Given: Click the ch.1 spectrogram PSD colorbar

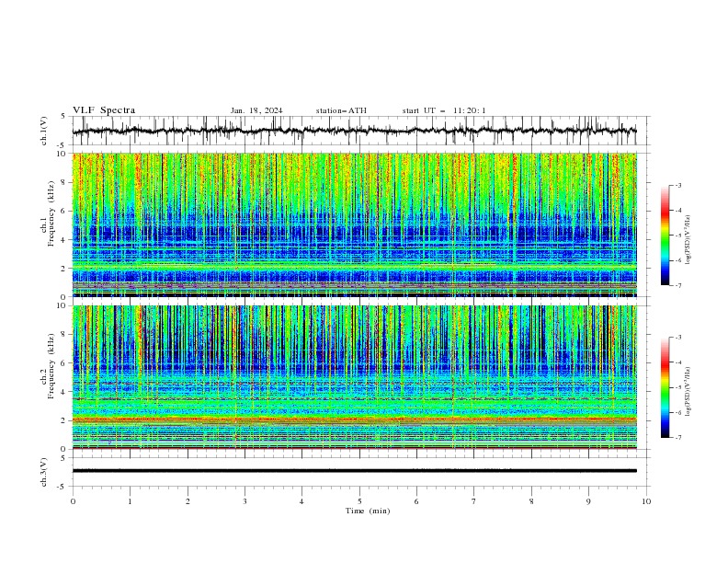Looking at the screenshot, I should point(665,236).
